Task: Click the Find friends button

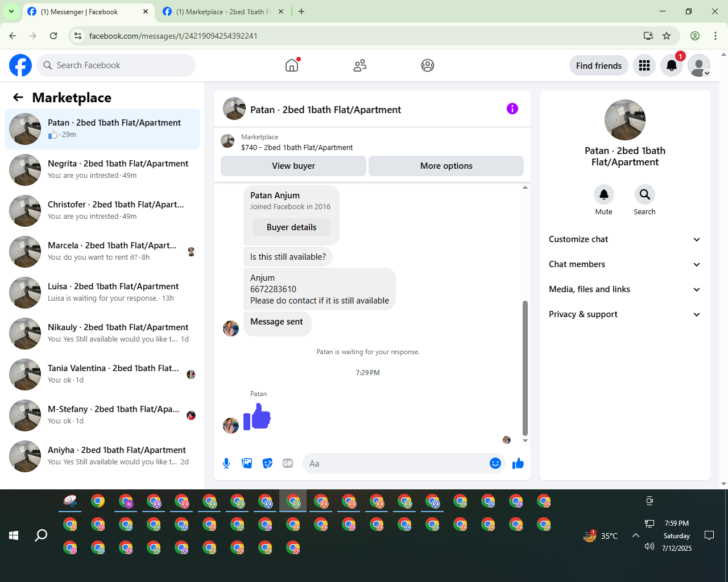Action: [x=599, y=65]
